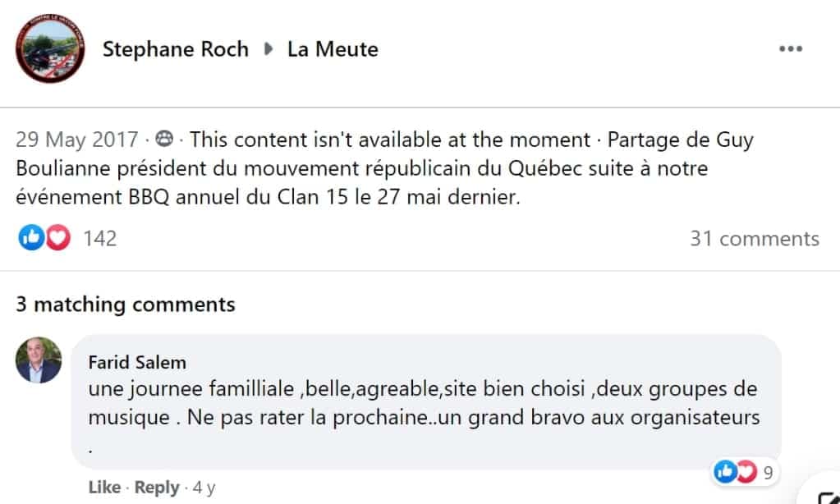Click the thumbs-up reaction icon on the post
This screenshot has height=504, width=840.
pos(31,238)
